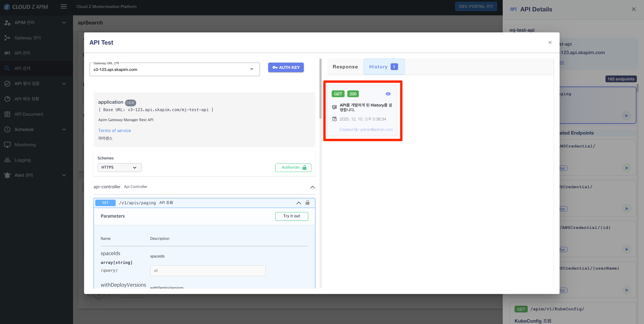
Task: Open the HTTPS schemes dropdown
Action: pos(120,167)
